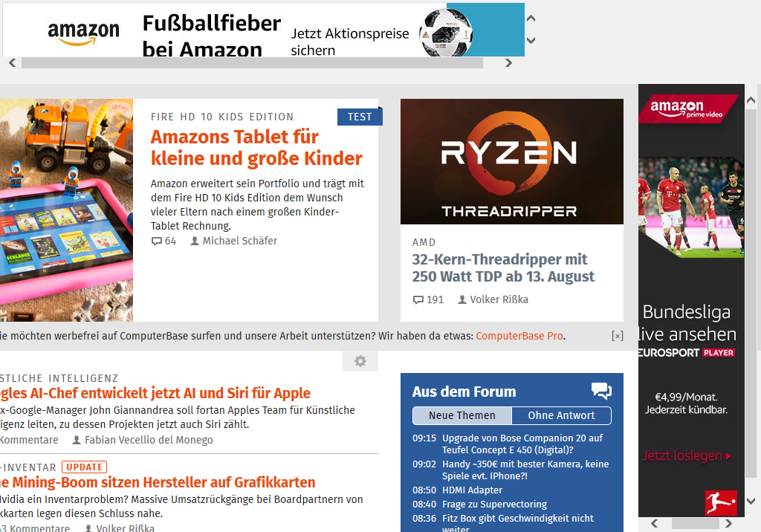Click the Amazon Prime Video logo in side ad
Image resolution: width=761 pixels, height=532 pixels.
pyautogui.click(x=687, y=108)
